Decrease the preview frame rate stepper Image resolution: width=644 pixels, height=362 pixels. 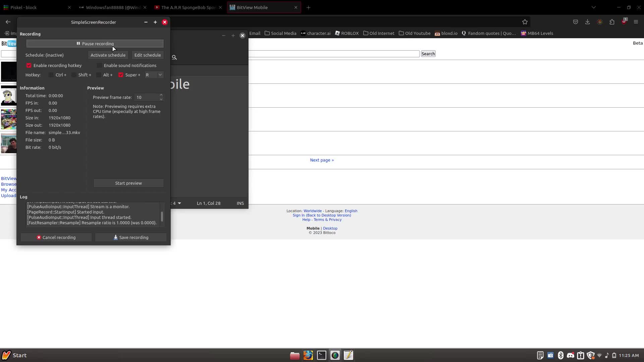[161, 99]
